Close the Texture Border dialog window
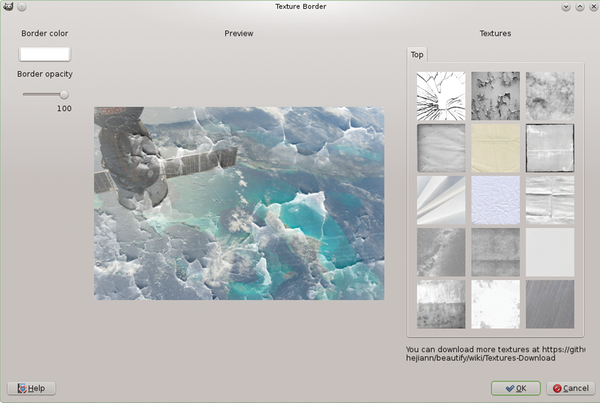600x403 pixels. (593, 7)
